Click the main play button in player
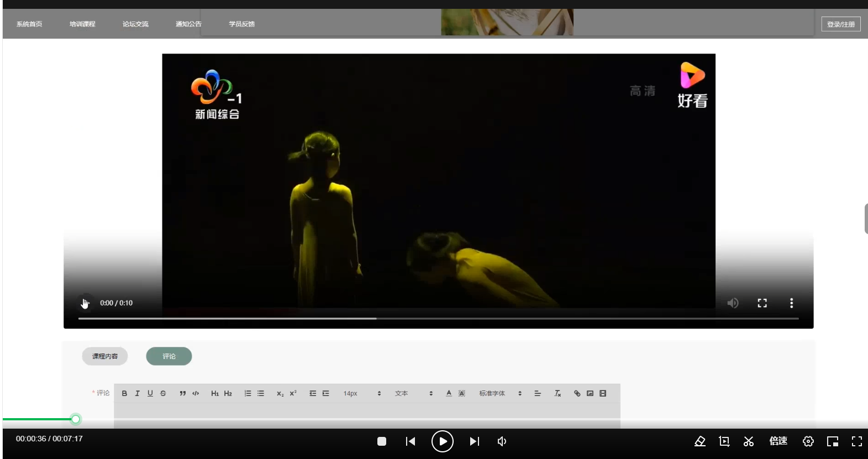The height and width of the screenshot is (459, 868). coord(443,441)
